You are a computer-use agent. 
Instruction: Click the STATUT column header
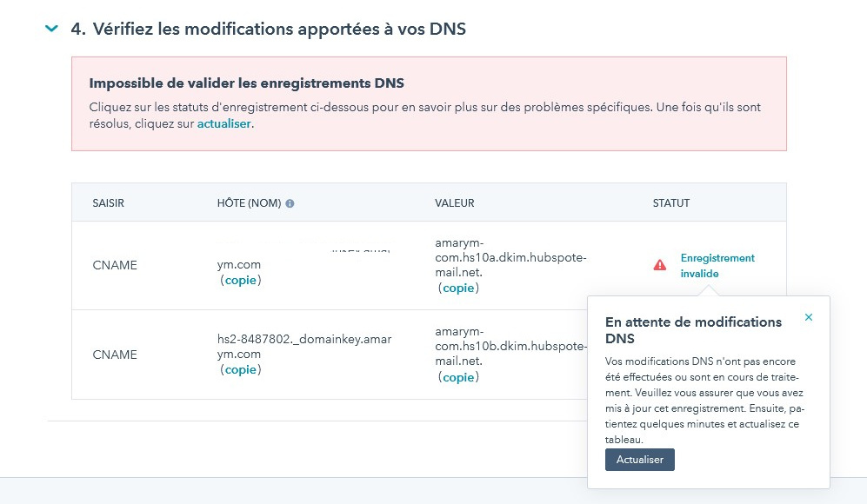point(671,203)
